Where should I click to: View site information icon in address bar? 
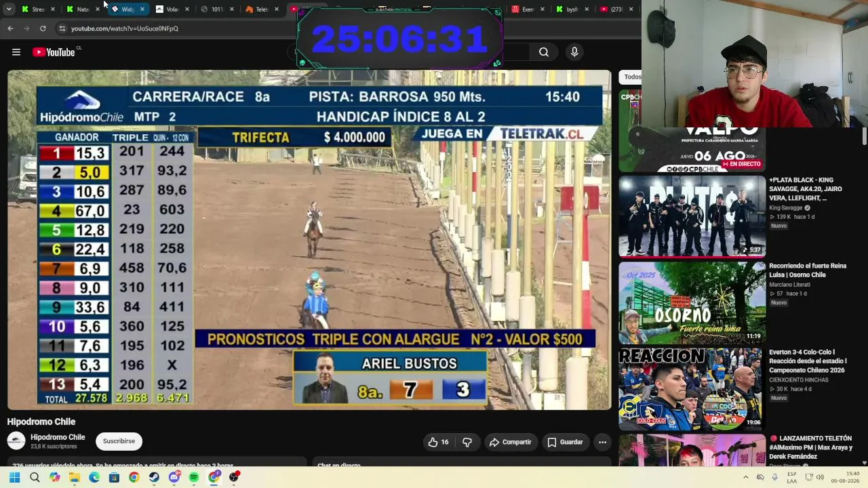(62, 28)
